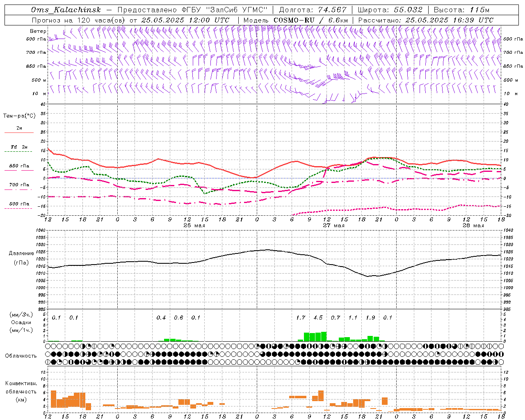Click the Высота: 115м header field
525x420 pixels.
[461, 10]
